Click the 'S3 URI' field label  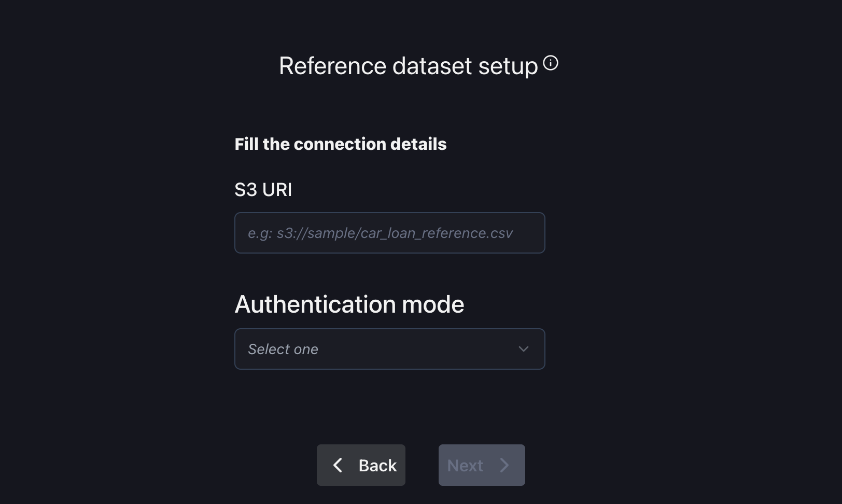(263, 190)
